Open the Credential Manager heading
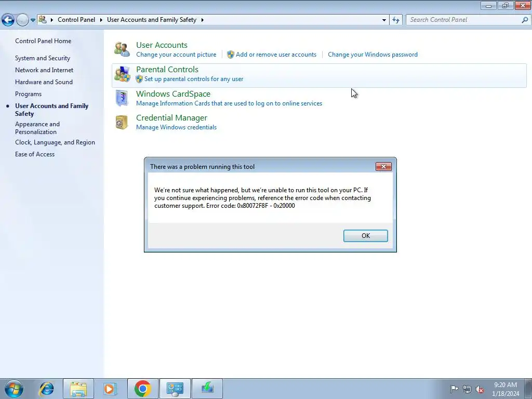Viewport: 532px width, 399px height. tap(171, 117)
